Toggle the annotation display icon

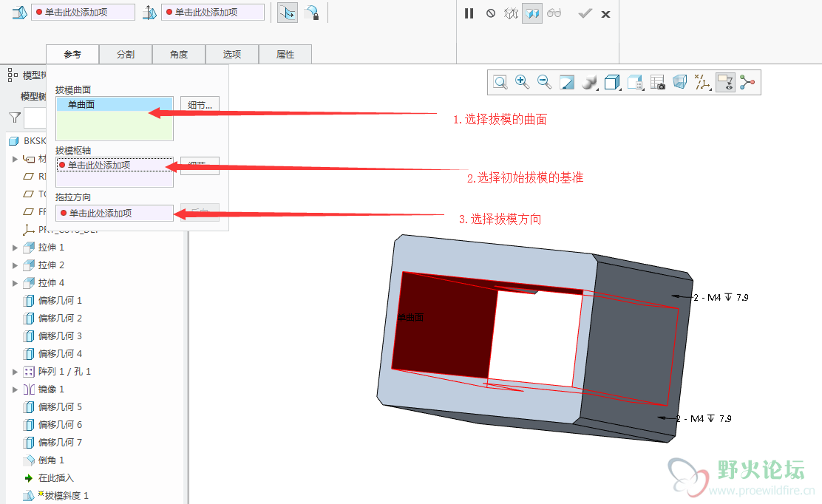point(726,82)
